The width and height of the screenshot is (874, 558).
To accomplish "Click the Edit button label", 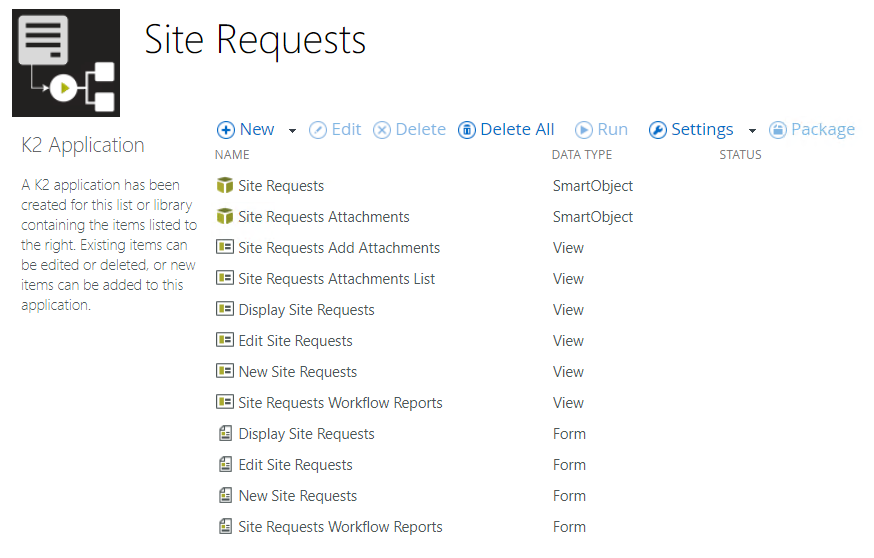I will [x=346, y=129].
